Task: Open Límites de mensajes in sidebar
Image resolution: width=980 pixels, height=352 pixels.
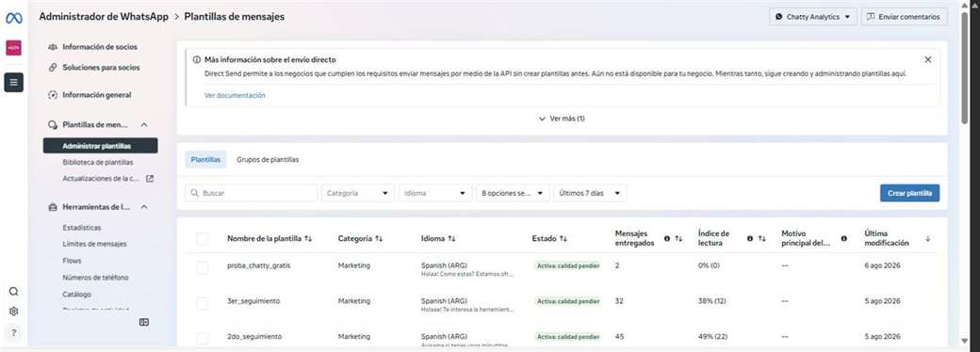Action: point(94,244)
